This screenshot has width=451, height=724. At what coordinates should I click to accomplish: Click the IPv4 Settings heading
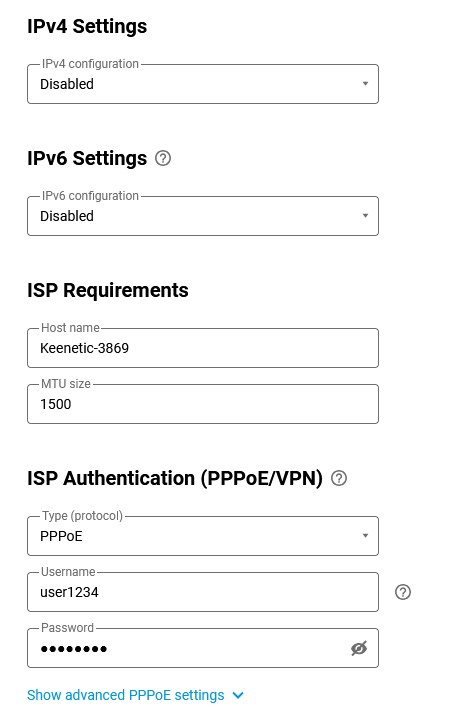87,26
